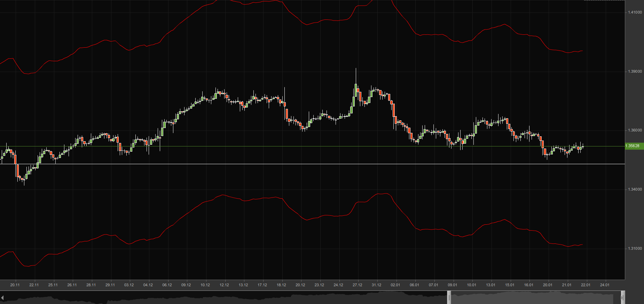Click the 1.34000 price axis label
This screenshot has width=644, height=304.
635,190
